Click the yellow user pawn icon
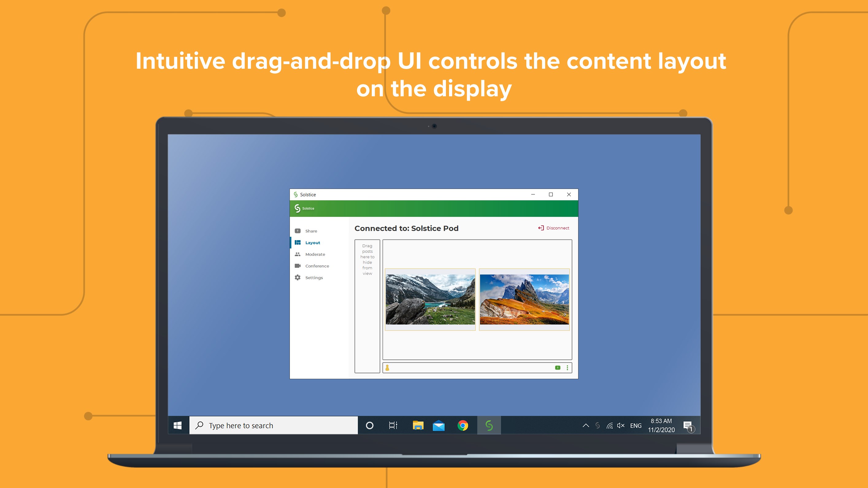The height and width of the screenshot is (488, 868). [x=387, y=368]
